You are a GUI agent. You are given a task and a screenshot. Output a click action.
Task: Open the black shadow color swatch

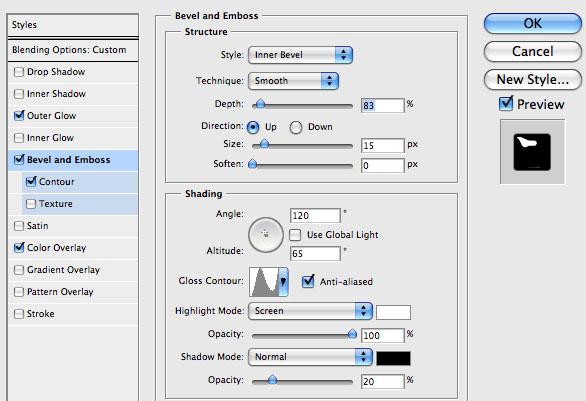pyautogui.click(x=393, y=358)
